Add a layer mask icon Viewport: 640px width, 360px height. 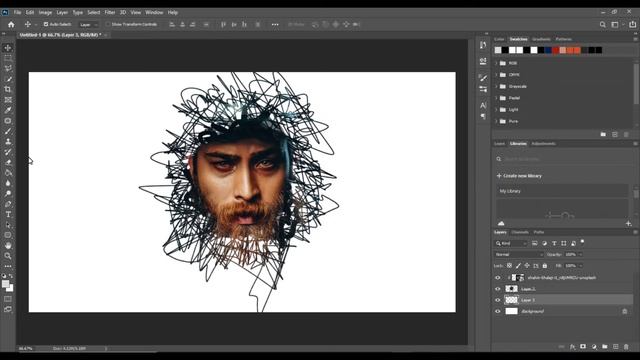(583, 347)
